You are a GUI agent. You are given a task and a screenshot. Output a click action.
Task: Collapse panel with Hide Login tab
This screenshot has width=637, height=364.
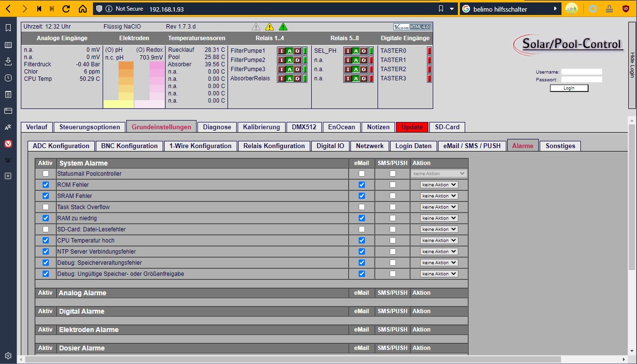632,65
